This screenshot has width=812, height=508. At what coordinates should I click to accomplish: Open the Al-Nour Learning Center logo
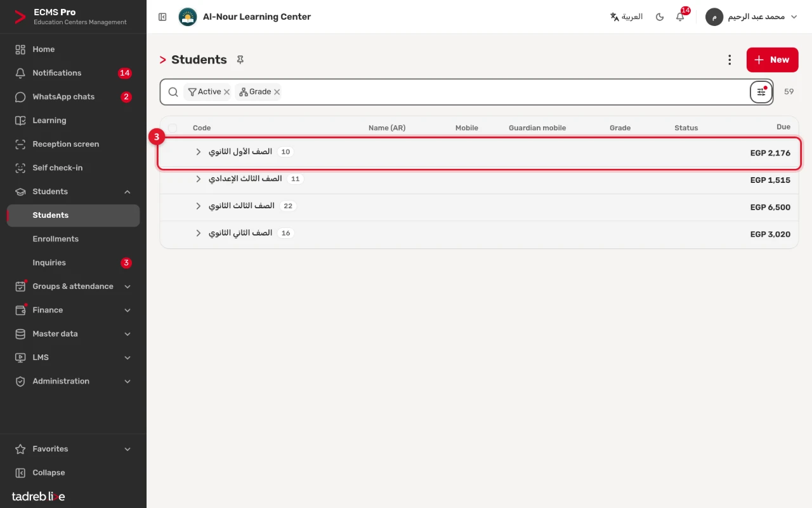188,17
